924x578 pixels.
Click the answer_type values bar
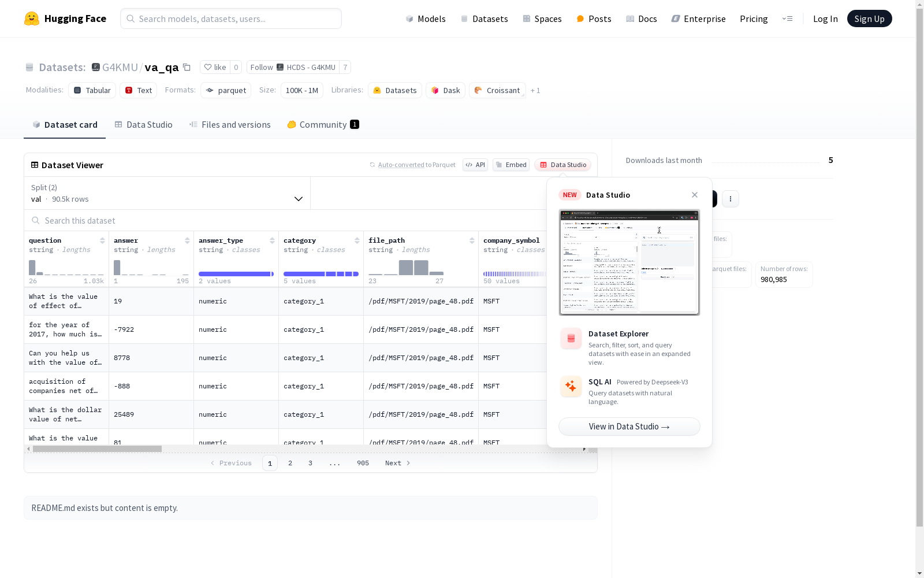pyautogui.click(x=236, y=274)
